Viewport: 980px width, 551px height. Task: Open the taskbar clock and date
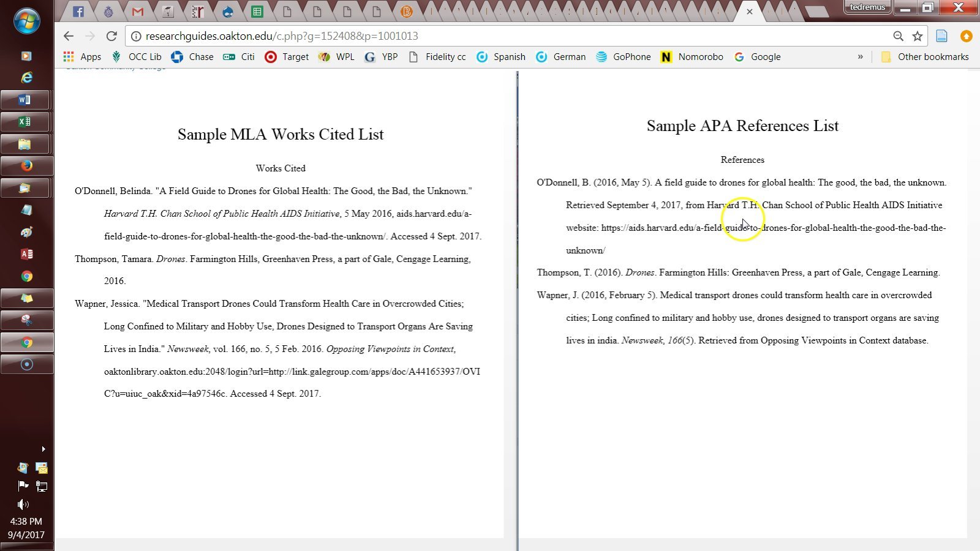click(x=26, y=528)
